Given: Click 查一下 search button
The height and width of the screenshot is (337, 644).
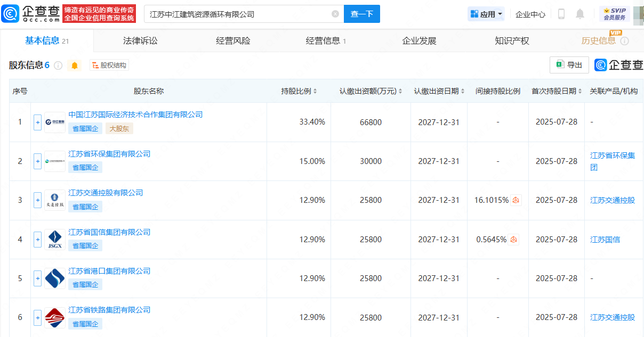Looking at the screenshot, I should pyautogui.click(x=362, y=14).
